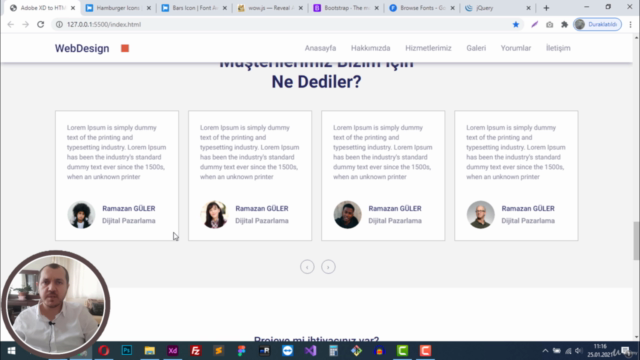This screenshot has width=640, height=360.
Task: Switch to the Bootstrap tab
Action: point(346,8)
